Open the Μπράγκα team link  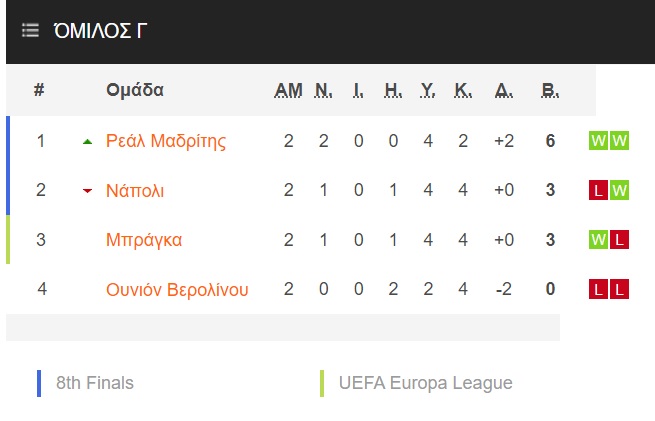click(144, 240)
